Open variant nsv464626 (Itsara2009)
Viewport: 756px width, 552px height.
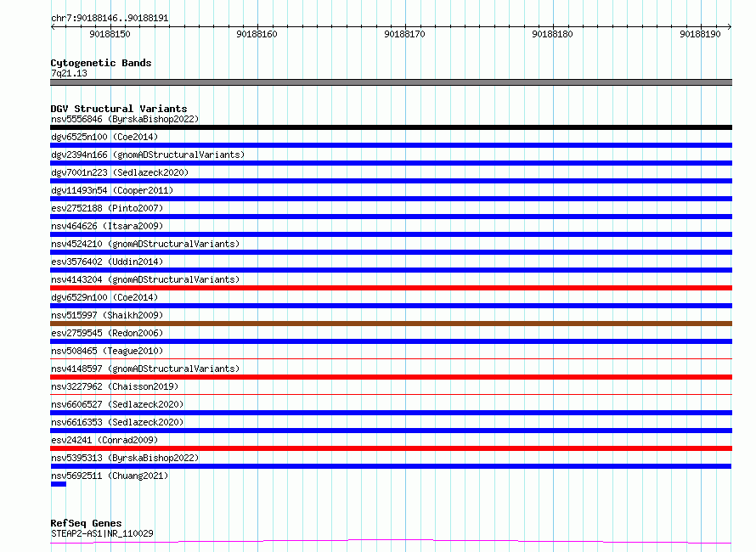click(107, 226)
